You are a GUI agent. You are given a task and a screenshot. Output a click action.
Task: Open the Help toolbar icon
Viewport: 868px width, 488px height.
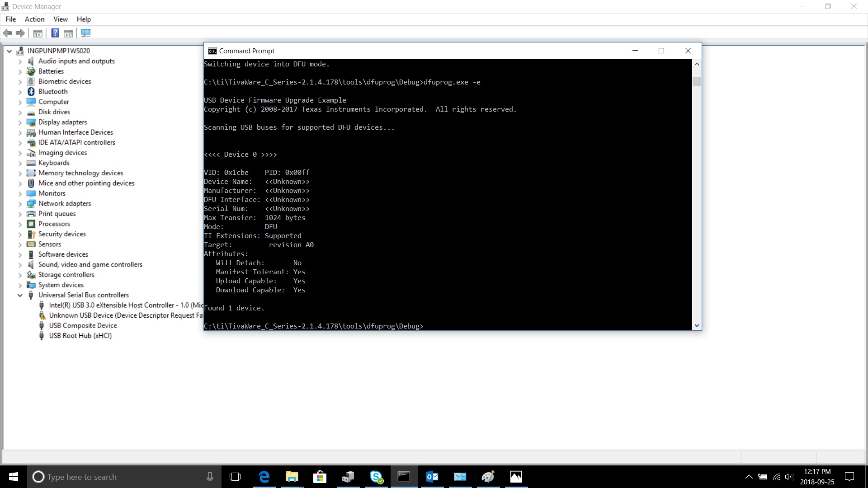click(x=55, y=33)
